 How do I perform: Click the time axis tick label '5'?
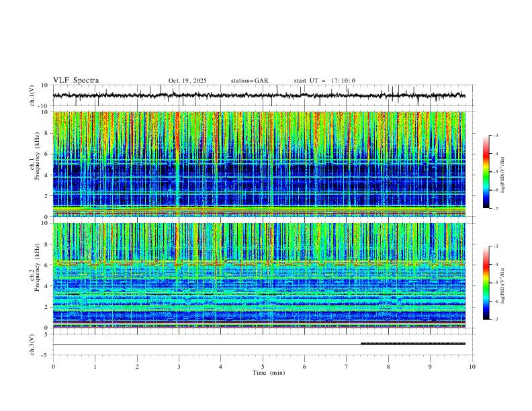[263, 367]
